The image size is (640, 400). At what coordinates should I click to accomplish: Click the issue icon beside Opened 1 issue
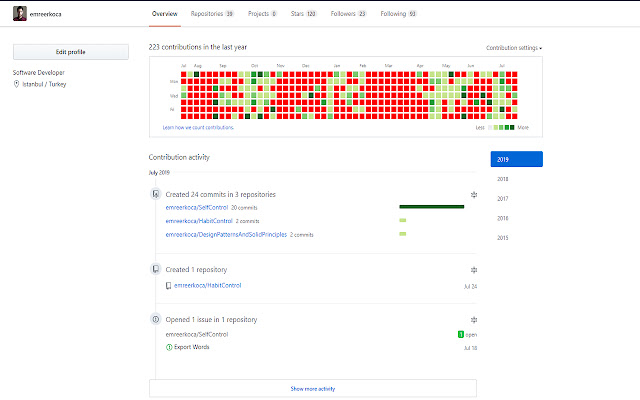click(x=156, y=319)
